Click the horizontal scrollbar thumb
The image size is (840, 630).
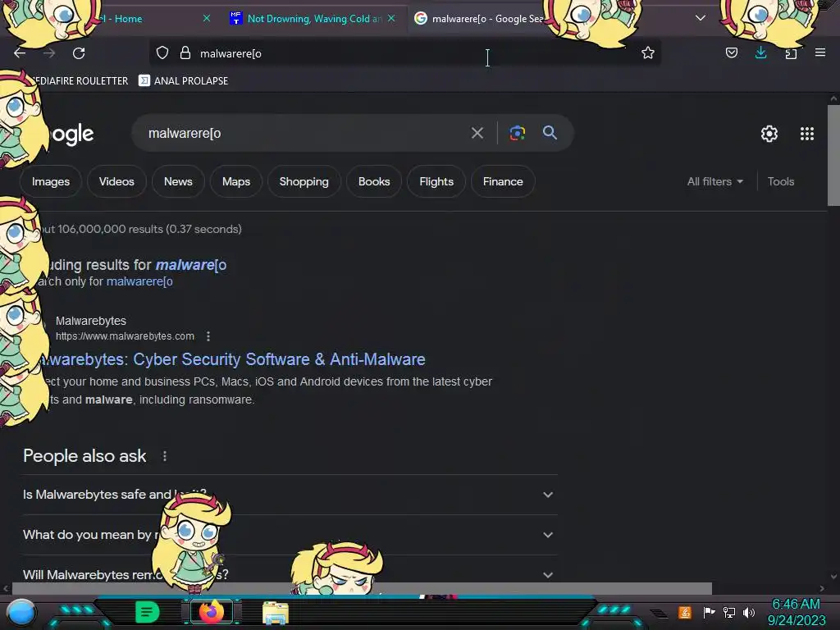pos(362,588)
